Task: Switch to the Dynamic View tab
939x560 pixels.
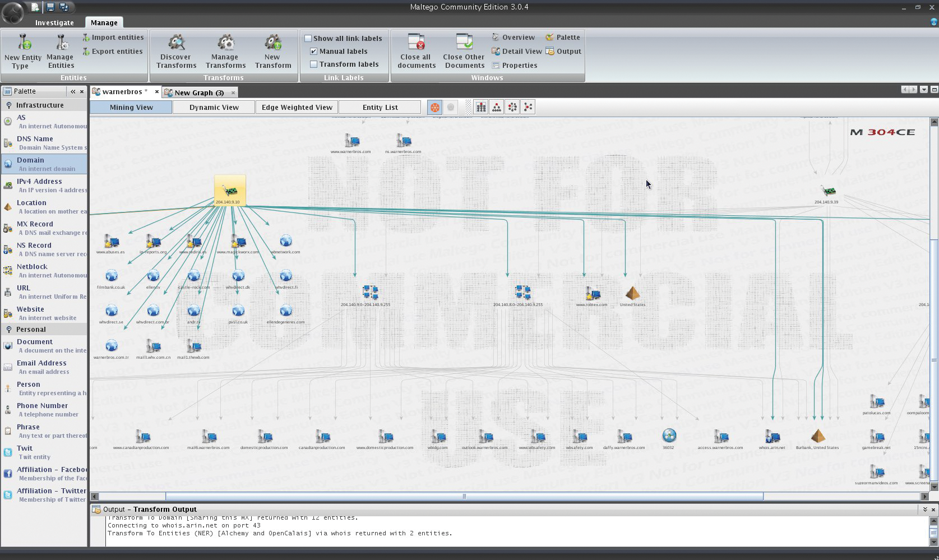Action: [x=214, y=107]
